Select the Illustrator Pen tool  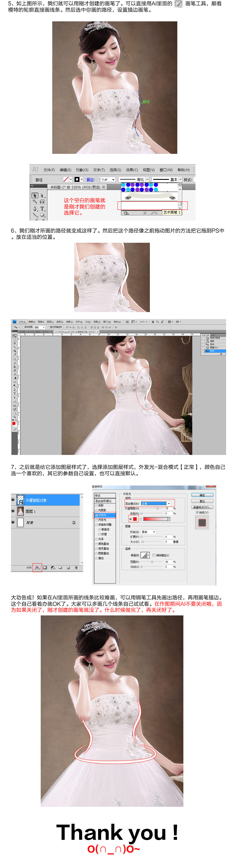[x=35, y=209]
